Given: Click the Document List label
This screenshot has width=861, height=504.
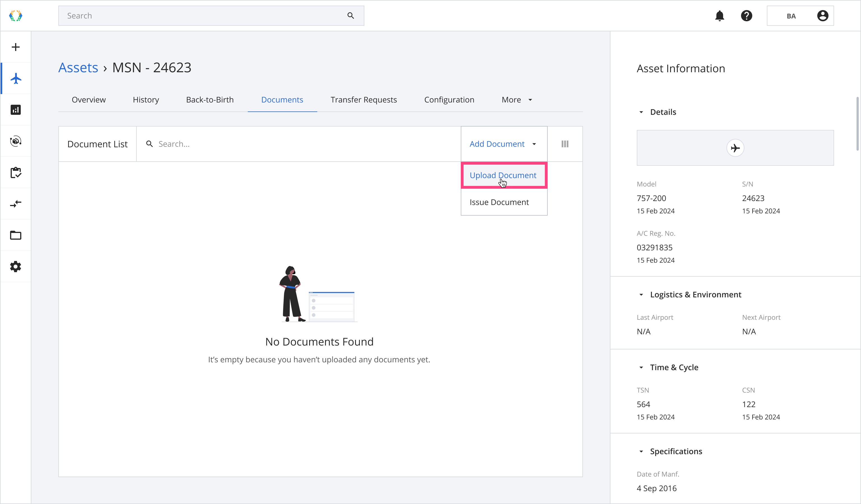Looking at the screenshot, I should tap(97, 144).
